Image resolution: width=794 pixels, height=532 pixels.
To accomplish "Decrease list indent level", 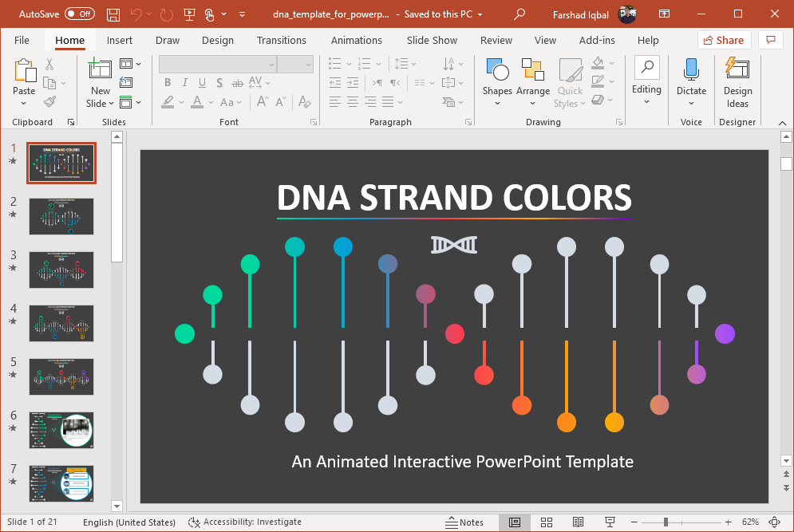I will point(334,82).
